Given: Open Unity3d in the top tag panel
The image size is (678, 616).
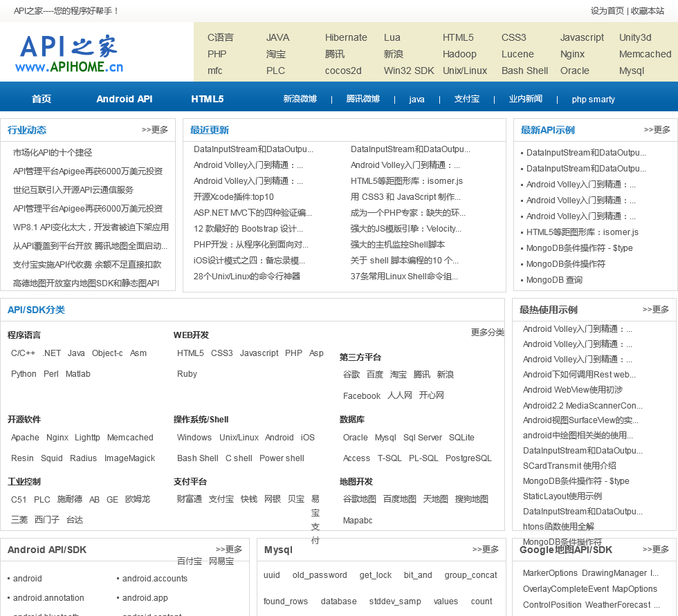Looking at the screenshot, I should (x=635, y=37).
